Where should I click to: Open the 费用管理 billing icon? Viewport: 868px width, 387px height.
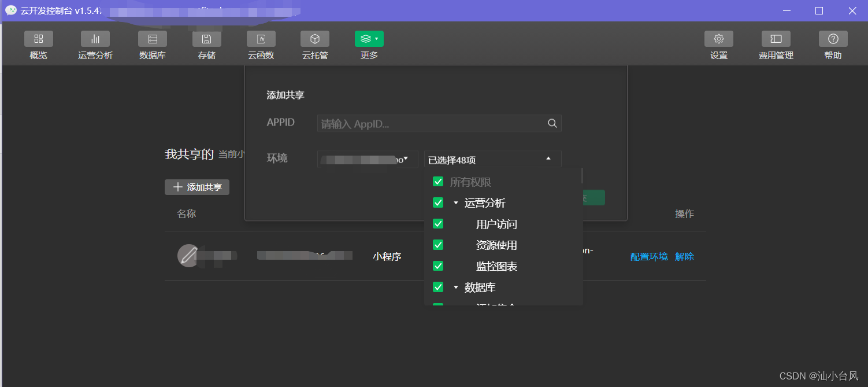(x=776, y=39)
